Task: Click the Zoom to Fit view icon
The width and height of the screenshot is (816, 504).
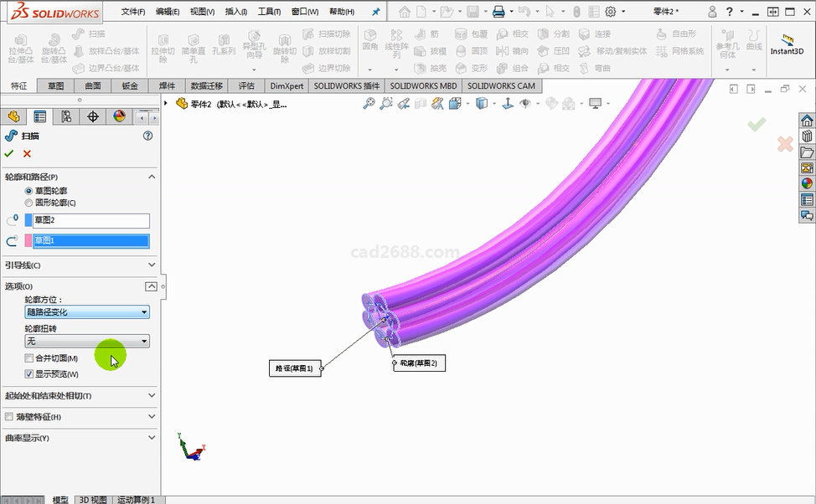Action: pyautogui.click(x=369, y=104)
